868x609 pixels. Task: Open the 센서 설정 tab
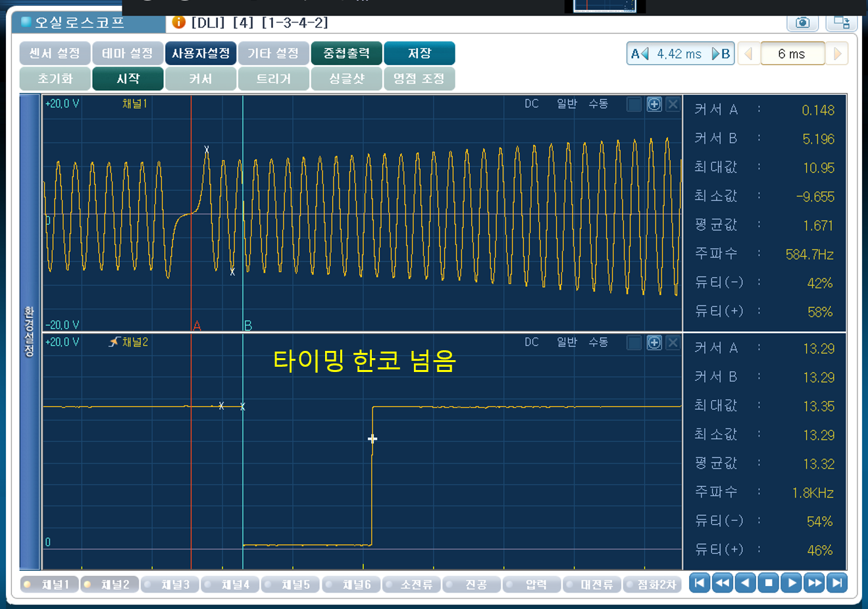[x=55, y=53]
